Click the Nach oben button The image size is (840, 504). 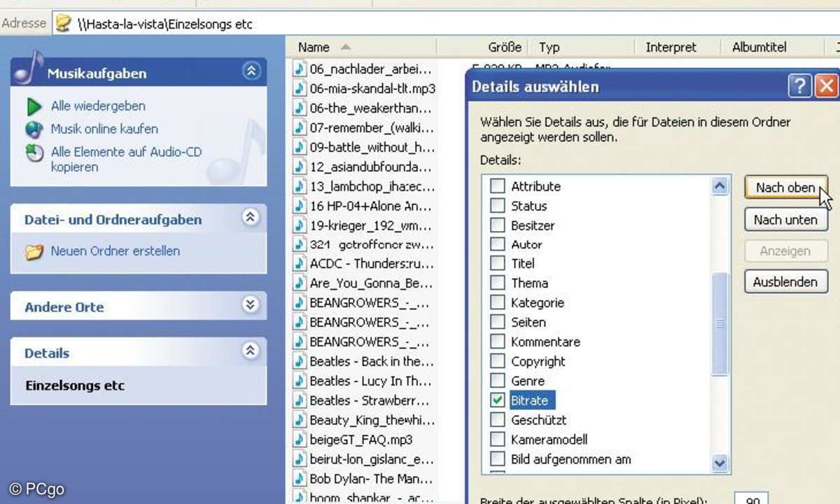(785, 188)
